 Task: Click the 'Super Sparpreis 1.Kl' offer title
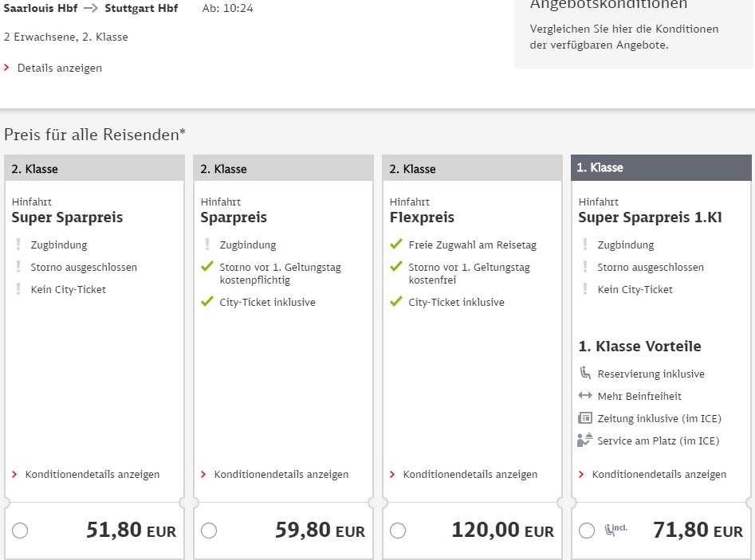(650, 217)
